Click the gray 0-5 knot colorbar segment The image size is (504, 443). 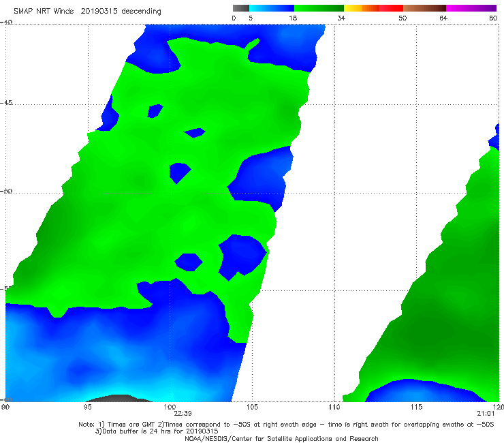click(240, 8)
